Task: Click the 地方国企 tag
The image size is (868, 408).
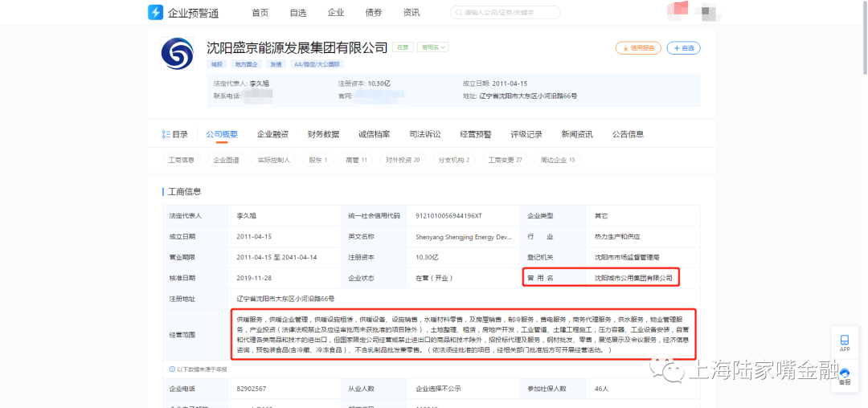Action: point(247,64)
